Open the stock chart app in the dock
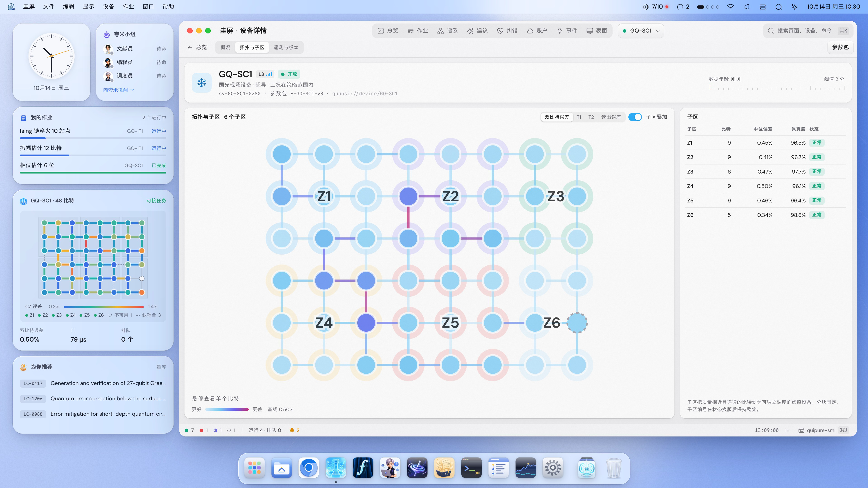This screenshot has width=868, height=488. [525, 468]
